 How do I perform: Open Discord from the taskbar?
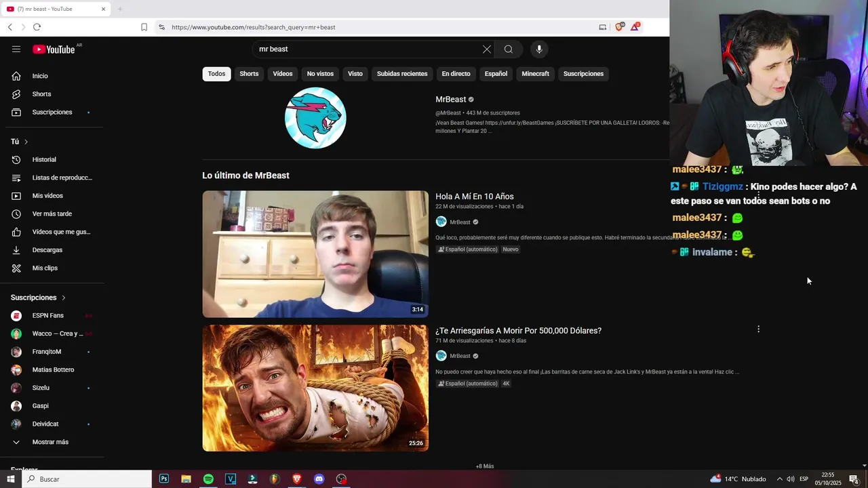(319, 479)
